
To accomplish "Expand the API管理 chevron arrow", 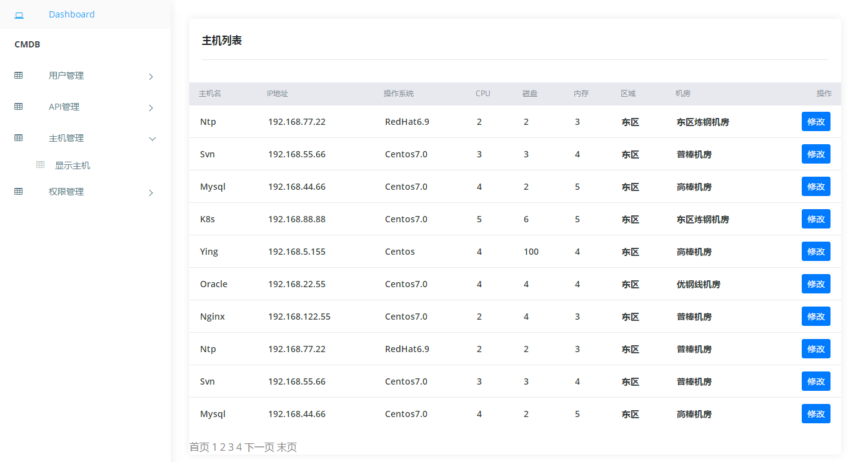I will tap(151, 108).
